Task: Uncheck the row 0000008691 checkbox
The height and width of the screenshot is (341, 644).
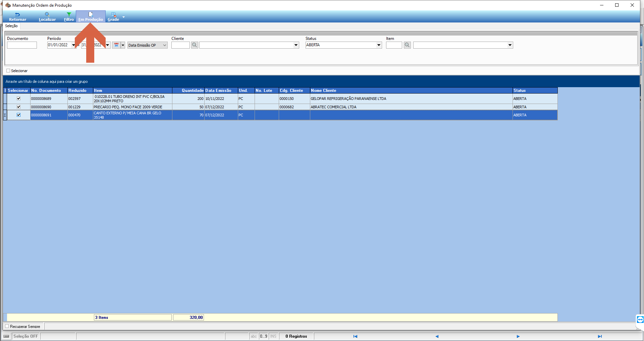Action: tap(18, 115)
